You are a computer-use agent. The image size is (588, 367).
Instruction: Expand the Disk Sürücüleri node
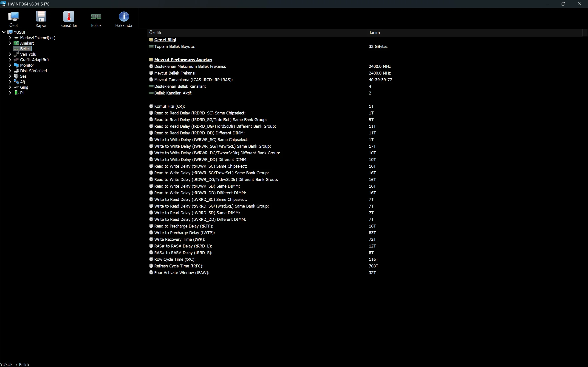click(10, 71)
